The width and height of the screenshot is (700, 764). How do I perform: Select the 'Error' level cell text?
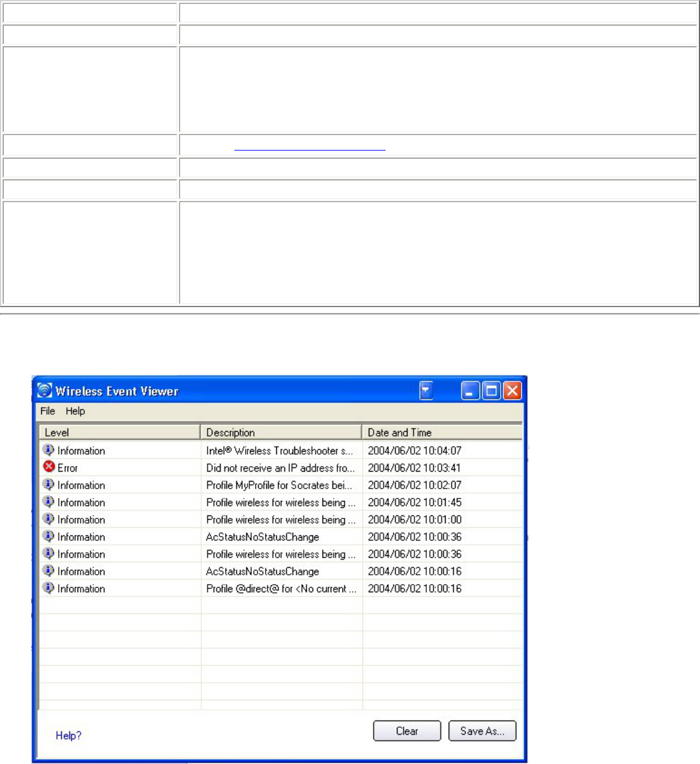click(67, 468)
